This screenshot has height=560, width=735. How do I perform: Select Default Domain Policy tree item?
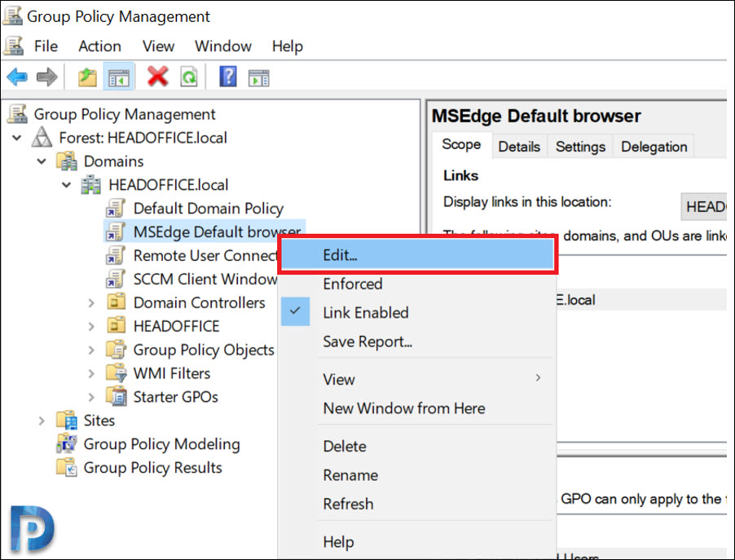(208, 208)
